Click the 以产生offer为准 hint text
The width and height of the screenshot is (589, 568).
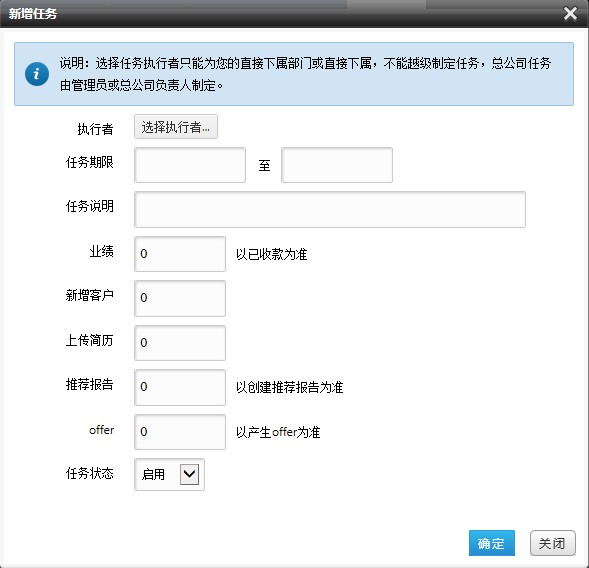(x=278, y=432)
